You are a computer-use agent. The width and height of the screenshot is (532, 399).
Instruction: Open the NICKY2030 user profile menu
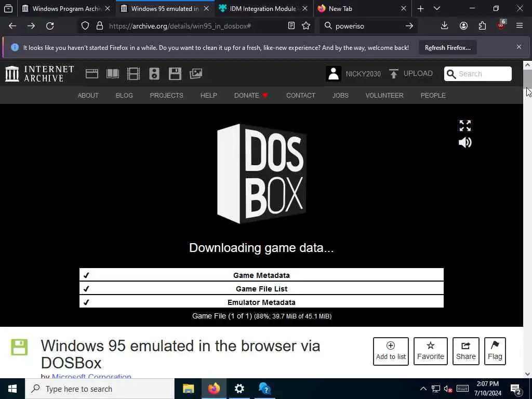pyautogui.click(x=353, y=74)
